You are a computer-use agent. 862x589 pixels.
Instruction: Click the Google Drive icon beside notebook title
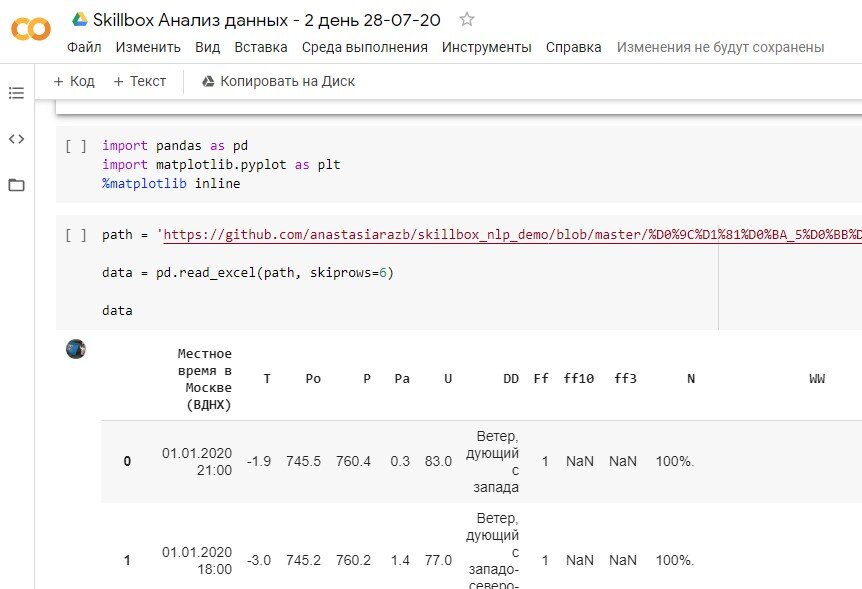click(80, 20)
